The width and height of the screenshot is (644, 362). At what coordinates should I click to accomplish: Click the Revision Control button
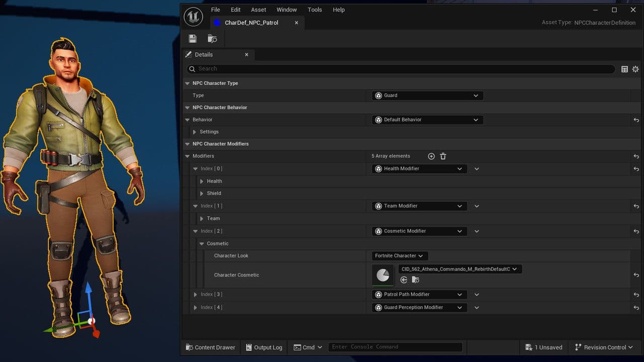(x=604, y=347)
